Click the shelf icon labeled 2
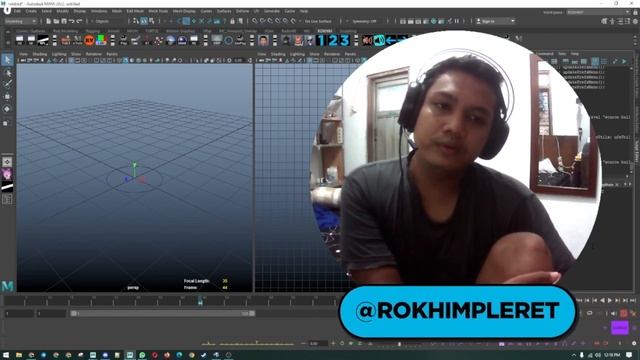This screenshot has width=640, height=360. [333, 40]
